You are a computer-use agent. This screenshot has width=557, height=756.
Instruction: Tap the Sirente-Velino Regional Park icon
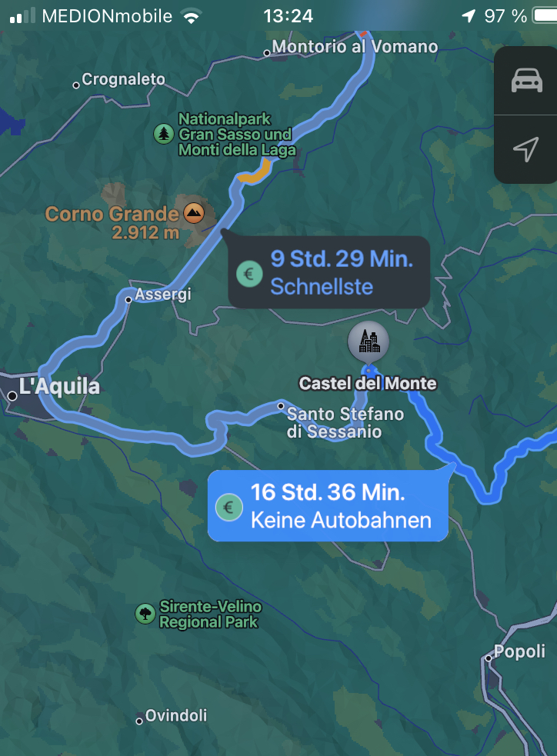pos(145,614)
